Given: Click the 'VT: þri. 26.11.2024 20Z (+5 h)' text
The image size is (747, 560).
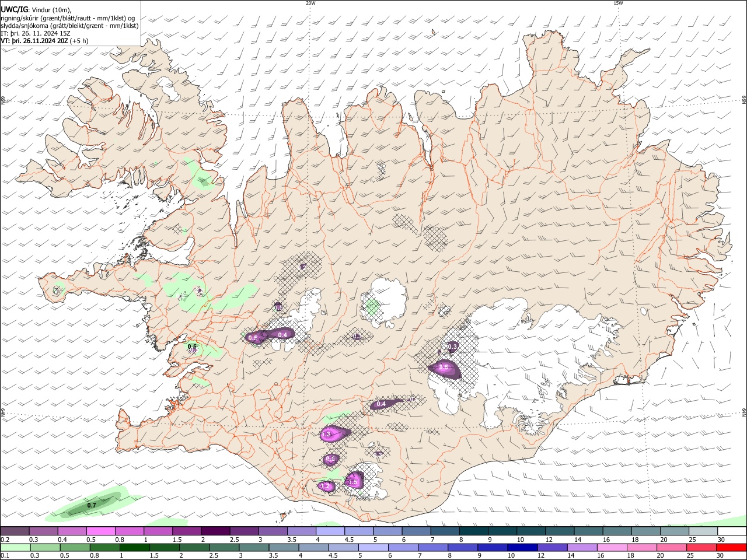Looking at the screenshot, I should click(x=44, y=41).
